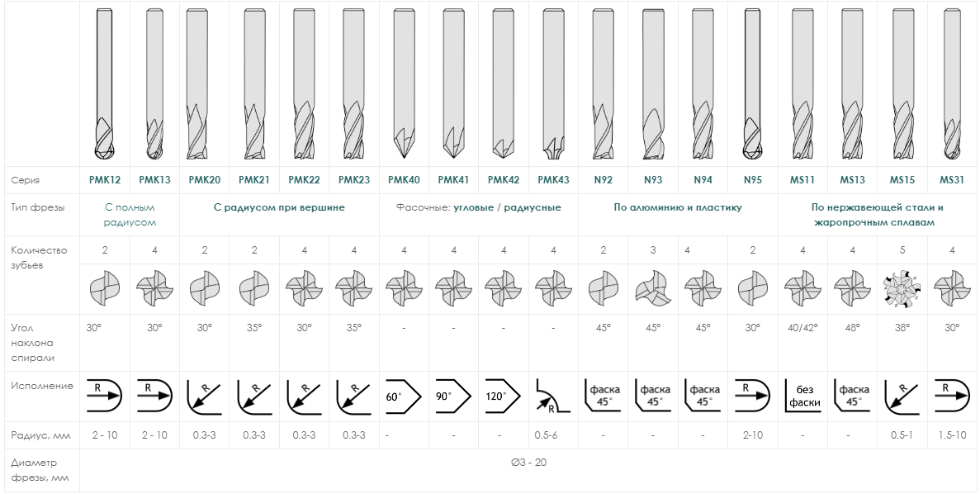This screenshot has width=980, height=494.
Task: Click 'По алюминию и пластику' type heading
Action: (678, 207)
